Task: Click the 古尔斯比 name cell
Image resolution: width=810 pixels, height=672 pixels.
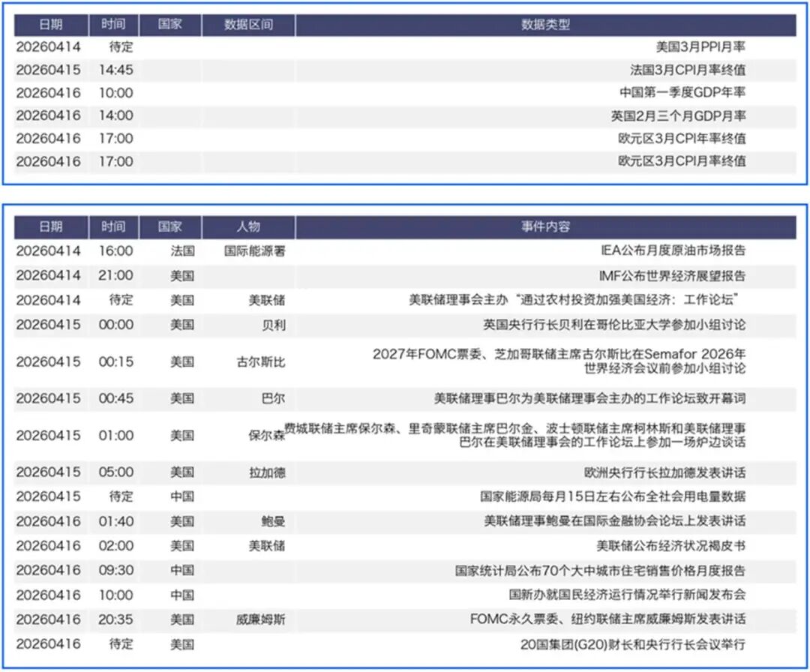Action: tap(260, 362)
